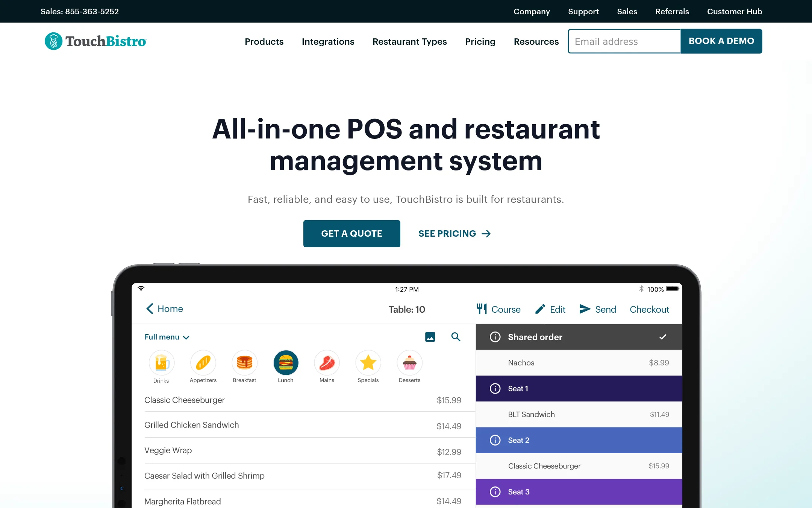812x508 pixels.
Task: Expand the Full menu dropdown
Action: pos(167,337)
